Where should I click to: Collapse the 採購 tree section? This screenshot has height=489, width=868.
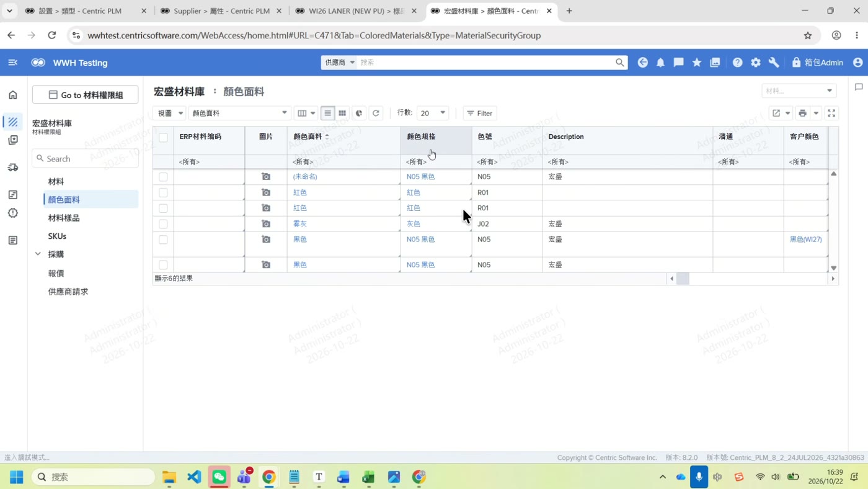(x=38, y=254)
